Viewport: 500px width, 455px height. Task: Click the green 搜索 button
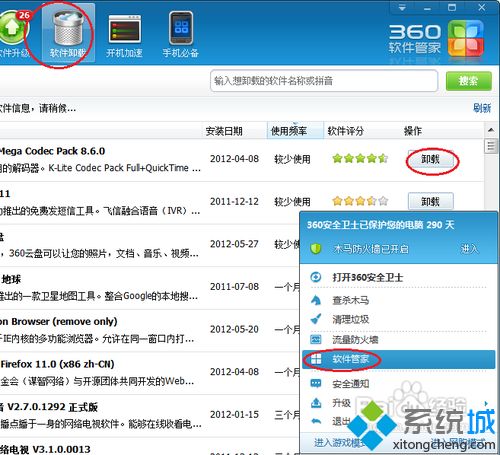tap(468, 81)
